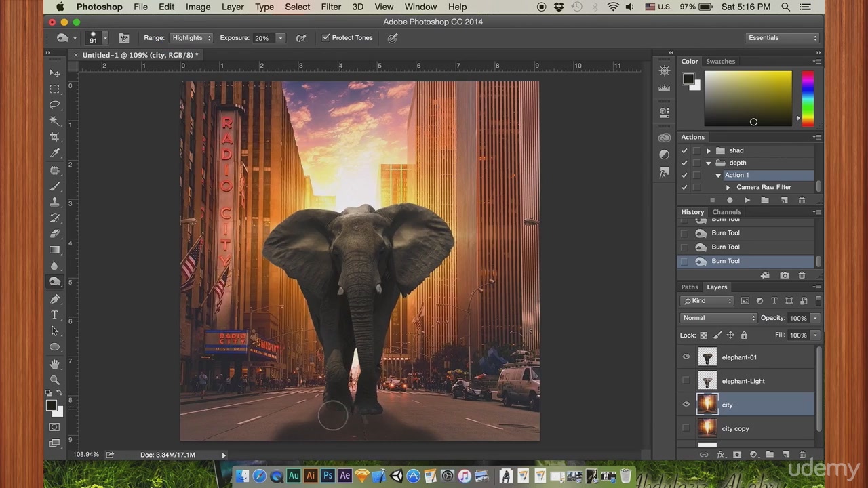Select the Brush tool
This screenshot has width=868, height=488.
click(54, 186)
